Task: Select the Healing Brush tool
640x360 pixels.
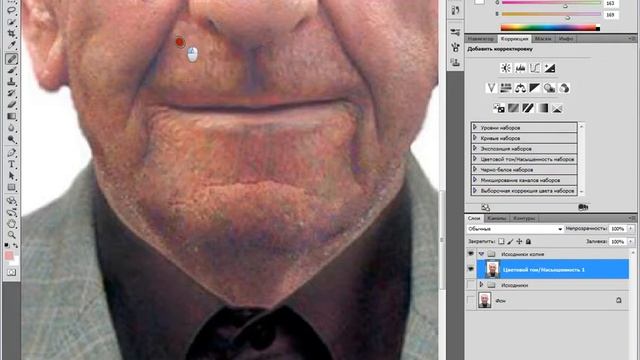Action: coord(11,59)
